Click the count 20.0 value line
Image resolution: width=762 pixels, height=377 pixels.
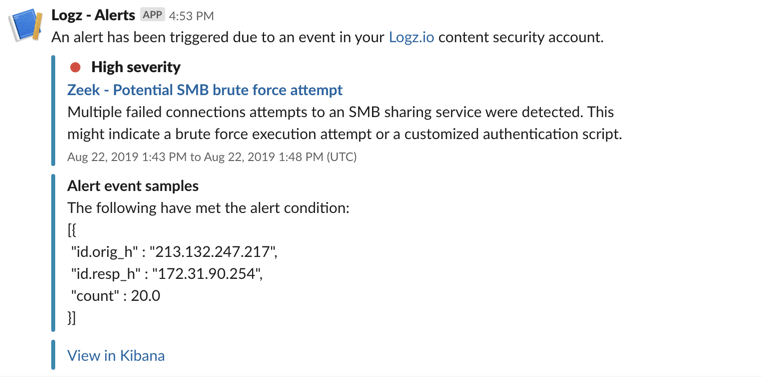click(x=116, y=296)
